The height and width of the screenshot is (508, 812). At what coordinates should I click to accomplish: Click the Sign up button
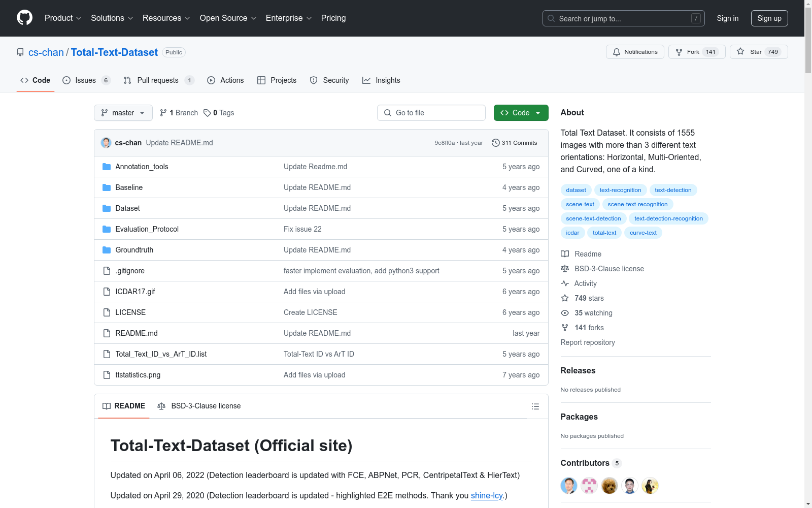769,18
